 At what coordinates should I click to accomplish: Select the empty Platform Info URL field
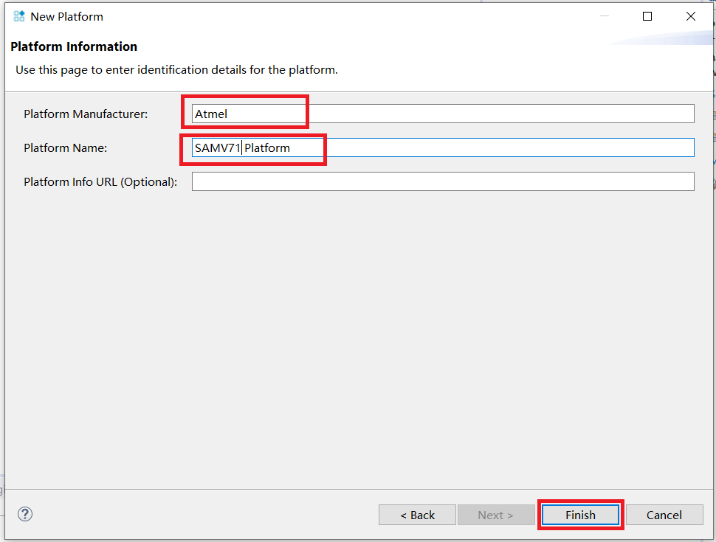tap(443, 182)
